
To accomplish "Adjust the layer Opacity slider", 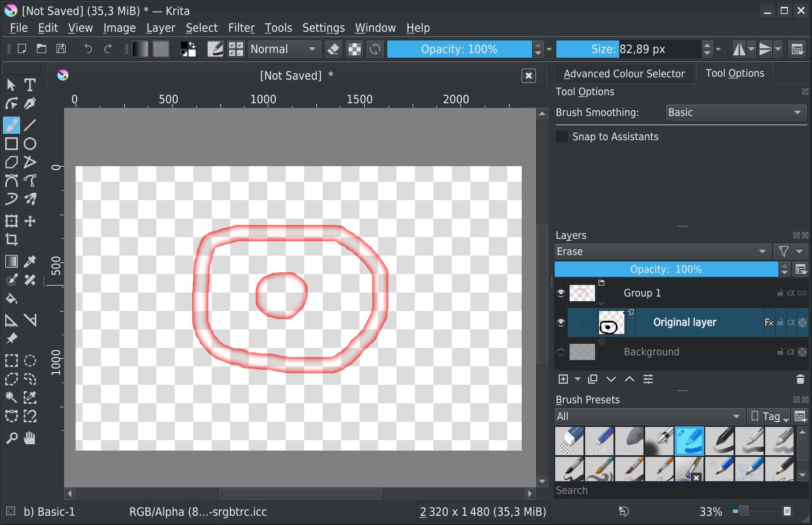I will pos(666,269).
